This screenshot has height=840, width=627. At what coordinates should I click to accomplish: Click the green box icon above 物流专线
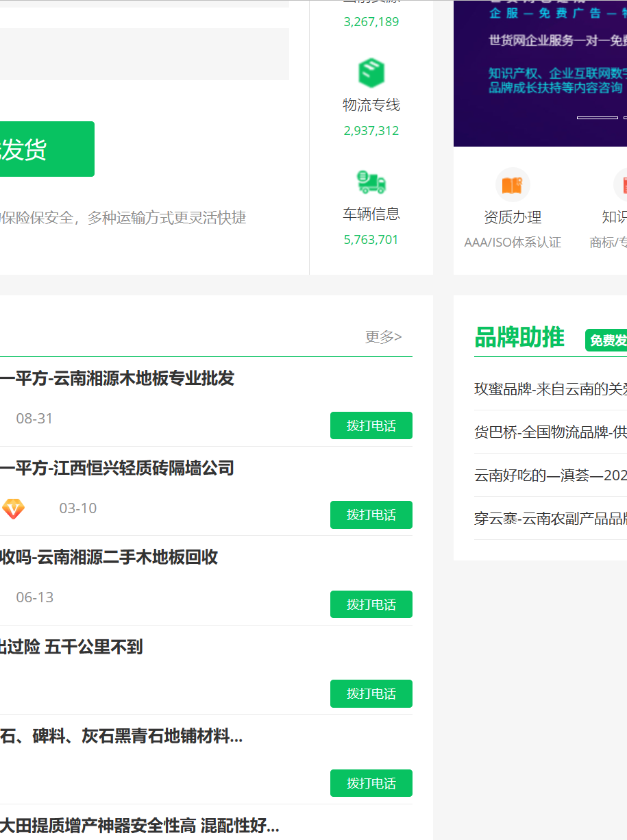coord(371,73)
